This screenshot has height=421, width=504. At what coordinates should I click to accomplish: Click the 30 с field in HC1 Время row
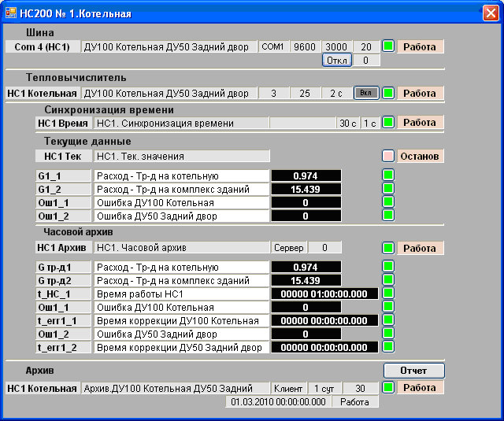point(347,123)
